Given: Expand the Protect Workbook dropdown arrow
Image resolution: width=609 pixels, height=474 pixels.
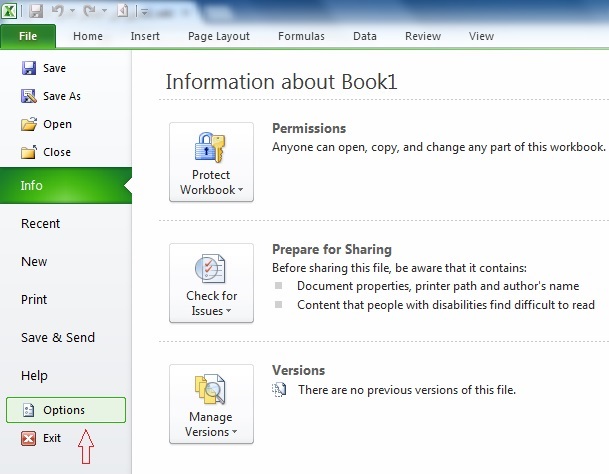Looking at the screenshot, I should click(240, 190).
